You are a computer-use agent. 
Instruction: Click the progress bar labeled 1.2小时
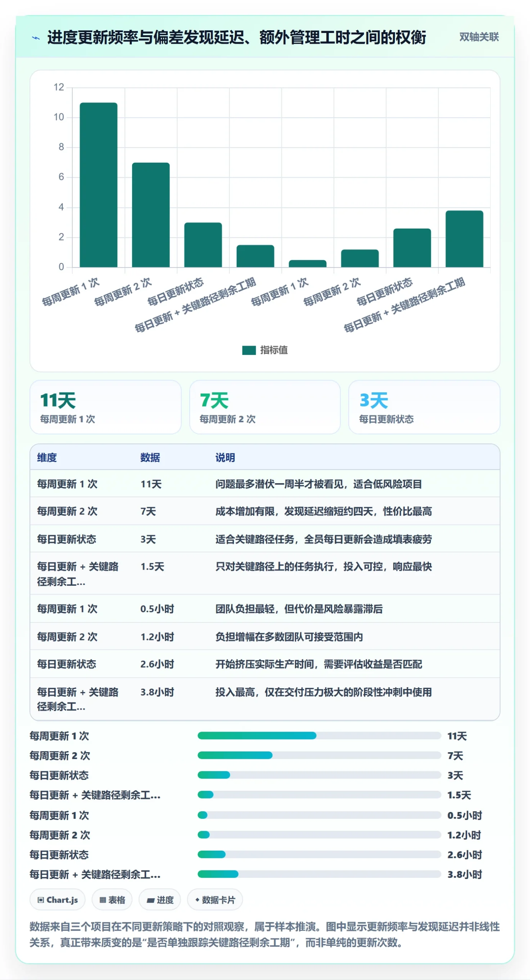coord(319,835)
